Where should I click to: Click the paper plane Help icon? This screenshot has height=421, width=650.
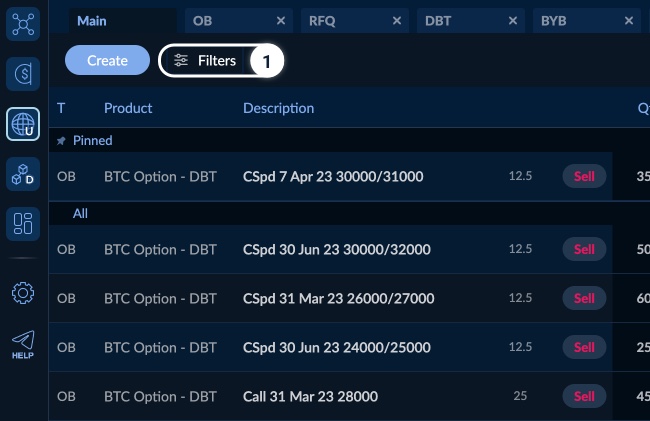(23, 344)
